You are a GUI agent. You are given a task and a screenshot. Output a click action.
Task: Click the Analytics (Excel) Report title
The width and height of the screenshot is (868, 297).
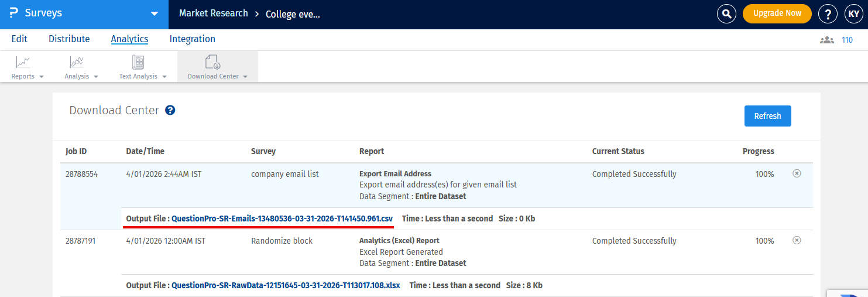pyautogui.click(x=399, y=240)
